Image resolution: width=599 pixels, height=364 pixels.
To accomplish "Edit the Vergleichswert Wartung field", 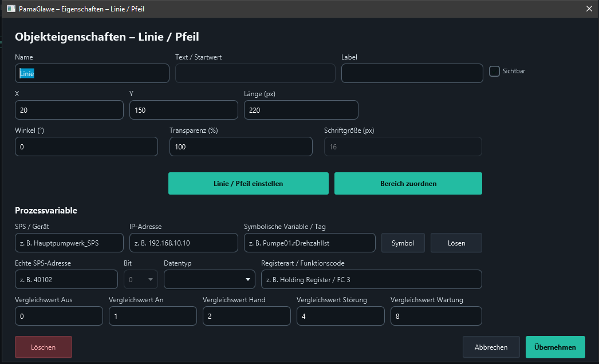I will pos(436,316).
